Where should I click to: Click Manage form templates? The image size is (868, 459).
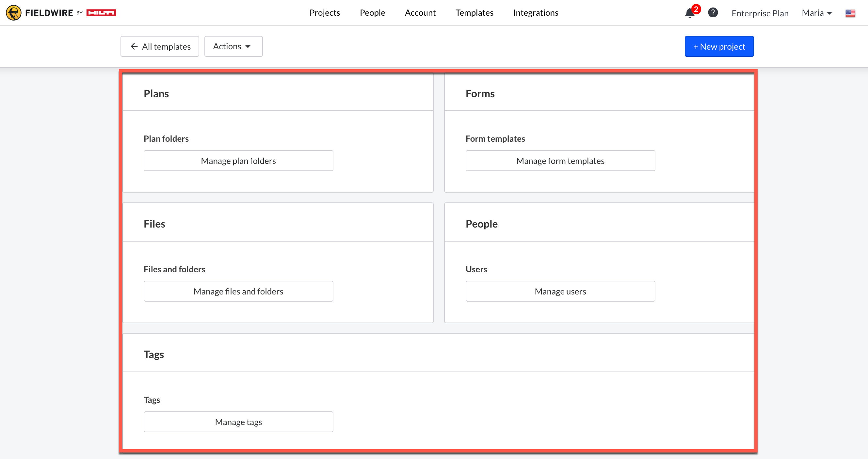[x=560, y=161]
